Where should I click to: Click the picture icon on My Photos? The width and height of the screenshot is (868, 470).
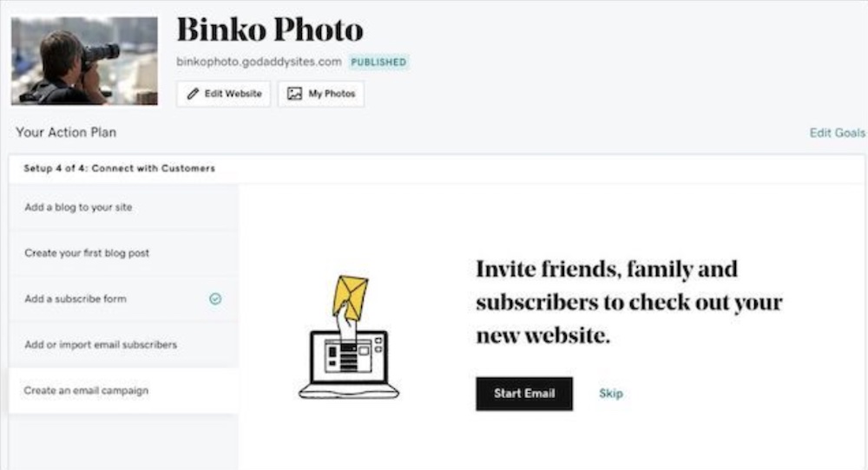coord(294,94)
